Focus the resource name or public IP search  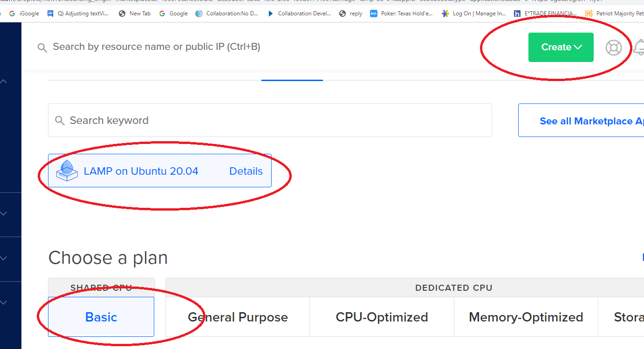tap(156, 47)
